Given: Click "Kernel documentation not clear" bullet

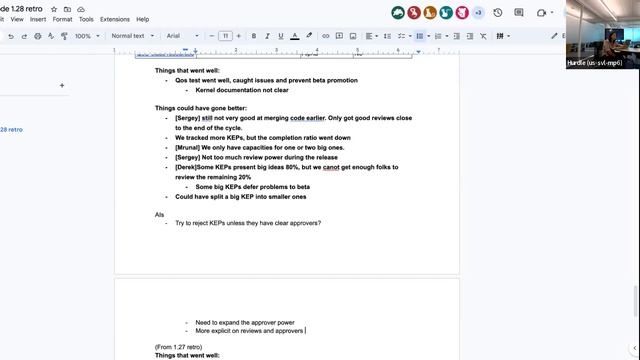Looking at the screenshot, I should coord(242,90).
